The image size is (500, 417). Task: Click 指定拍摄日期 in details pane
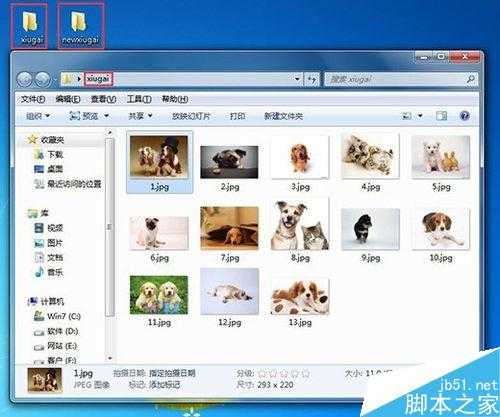[x=172, y=373]
